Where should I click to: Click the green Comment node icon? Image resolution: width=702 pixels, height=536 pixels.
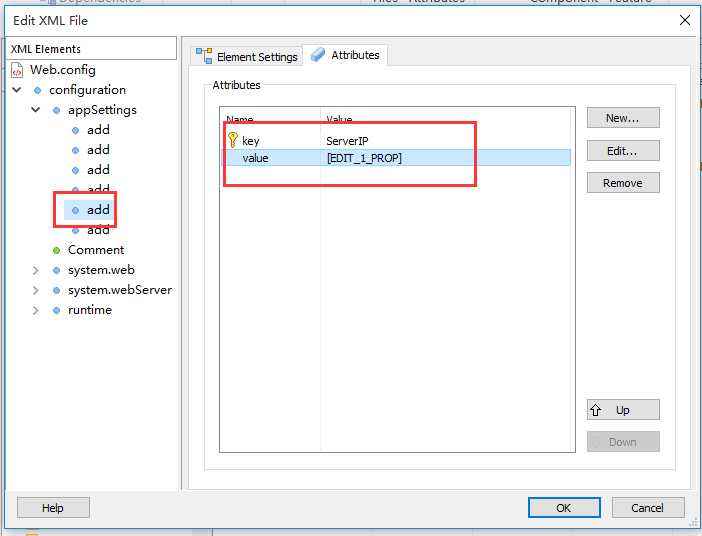[56, 250]
